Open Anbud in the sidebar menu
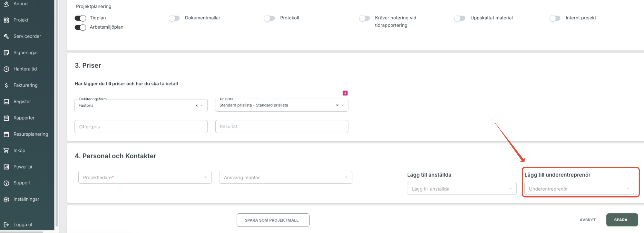The width and height of the screenshot is (644, 233). [x=20, y=4]
